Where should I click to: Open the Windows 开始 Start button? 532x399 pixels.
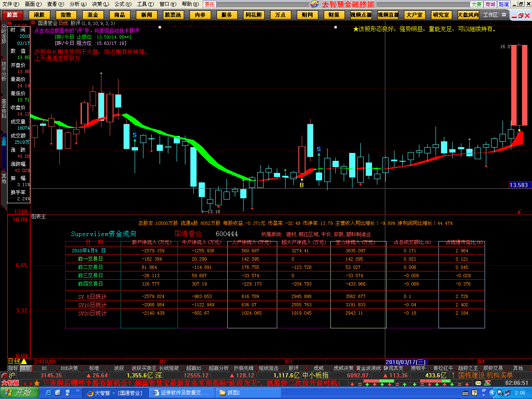click(x=20, y=392)
